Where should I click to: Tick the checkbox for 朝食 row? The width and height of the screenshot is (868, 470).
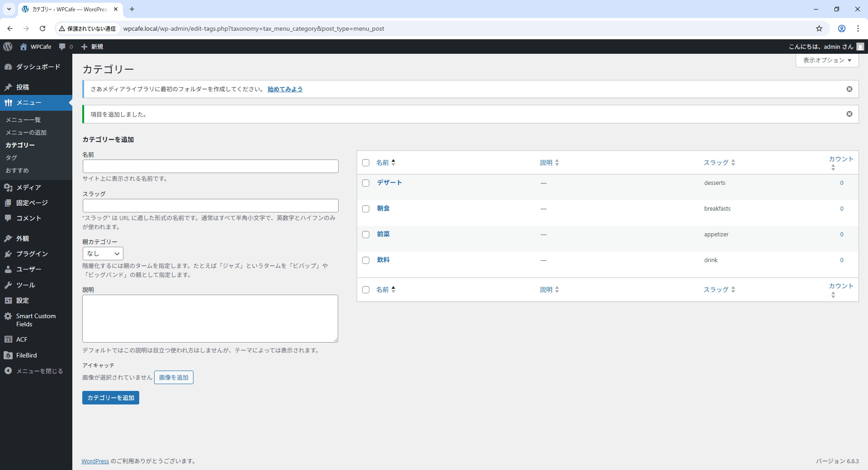[366, 209]
